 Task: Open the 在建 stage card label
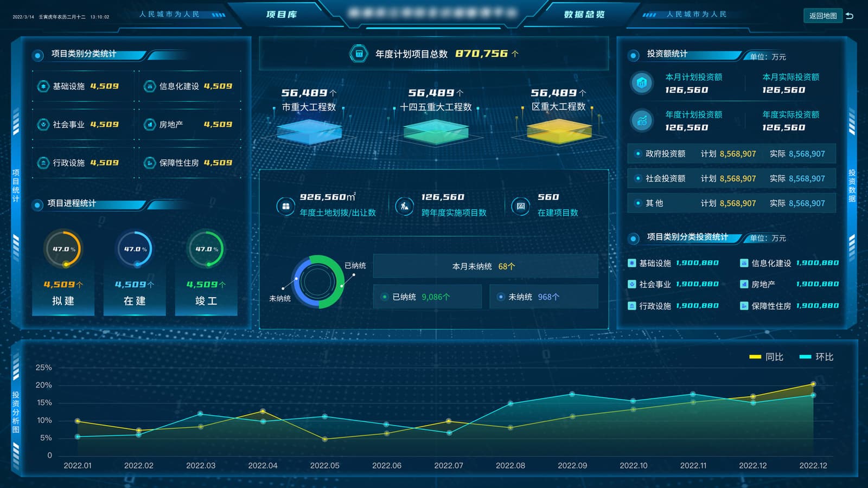click(135, 301)
